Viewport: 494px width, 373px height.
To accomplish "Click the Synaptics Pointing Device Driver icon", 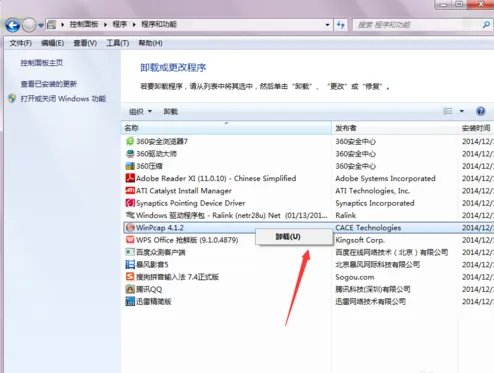I will [x=130, y=203].
